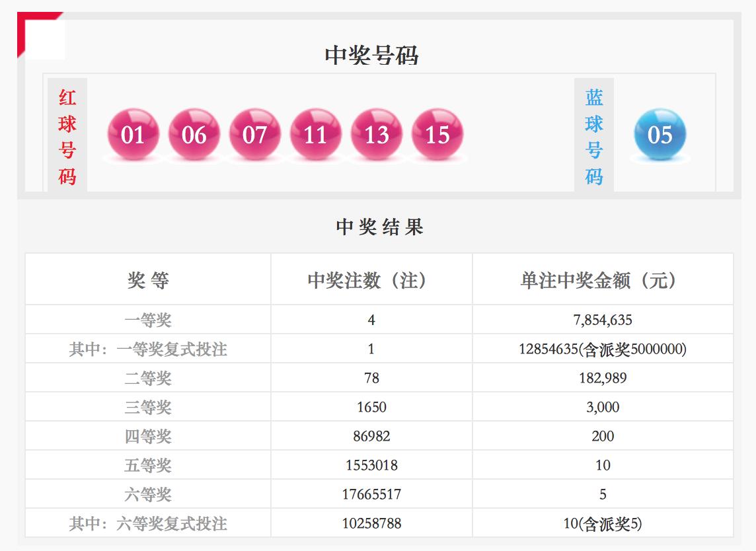Select the red ball numbered 01
The width and height of the screenshot is (756, 551).
click(133, 133)
